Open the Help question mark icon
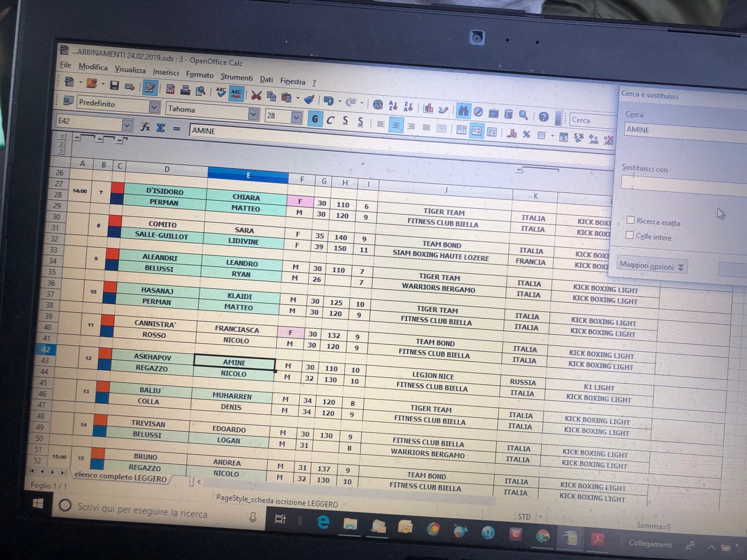This screenshot has height=560, width=747. tap(543, 117)
